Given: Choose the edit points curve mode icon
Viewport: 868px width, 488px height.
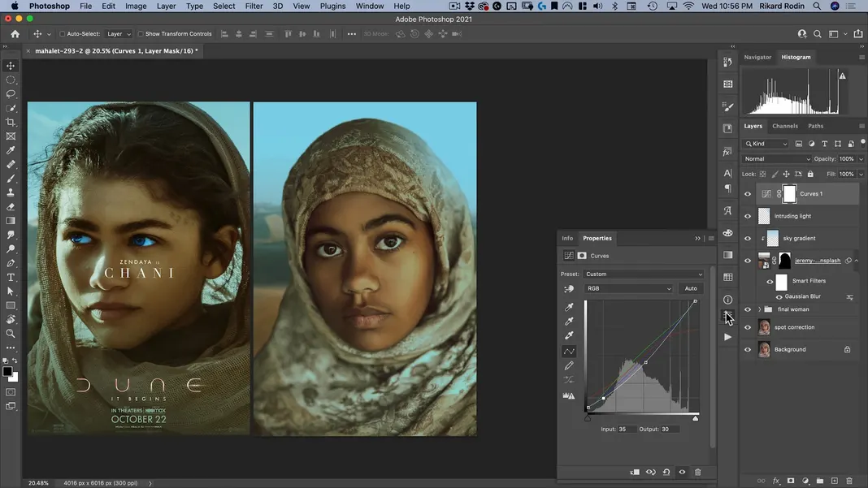Looking at the screenshot, I should coord(569,352).
